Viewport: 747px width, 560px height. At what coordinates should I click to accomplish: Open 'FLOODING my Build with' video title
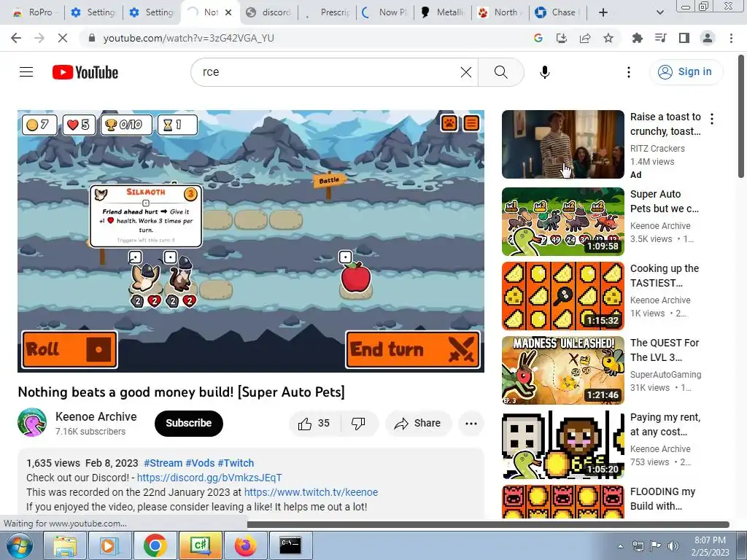coord(662,499)
